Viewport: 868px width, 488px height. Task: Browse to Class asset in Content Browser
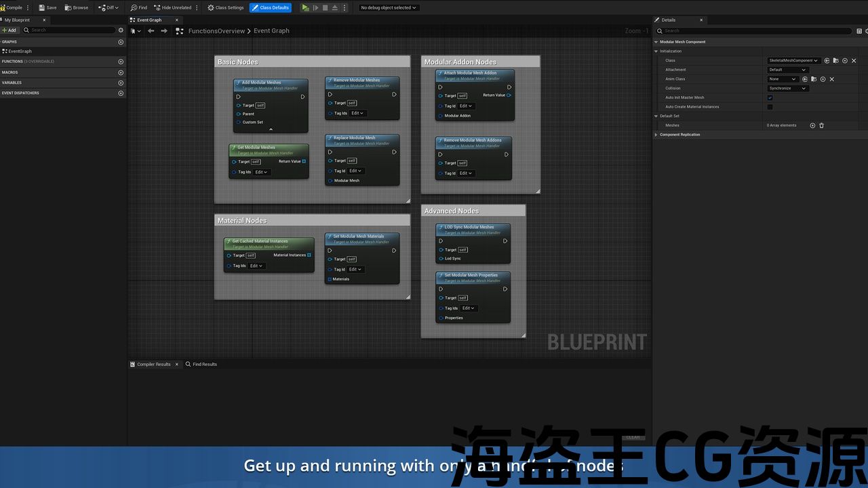click(835, 60)
